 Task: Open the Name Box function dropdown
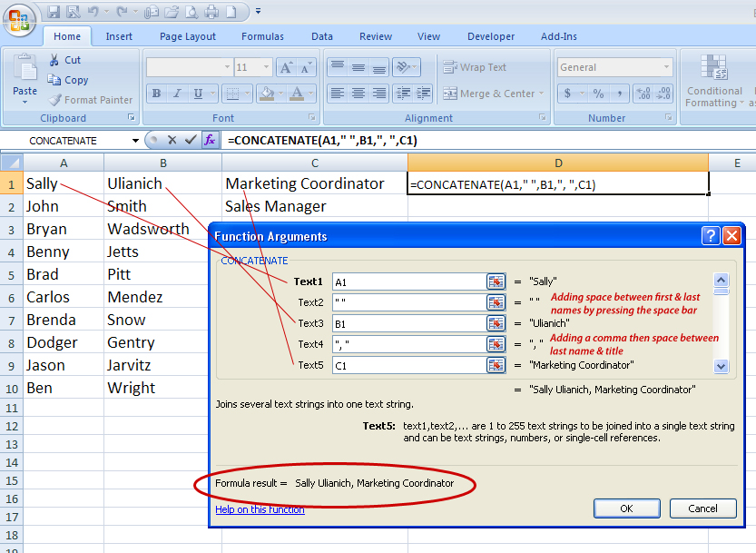click(x=135, y=141)
